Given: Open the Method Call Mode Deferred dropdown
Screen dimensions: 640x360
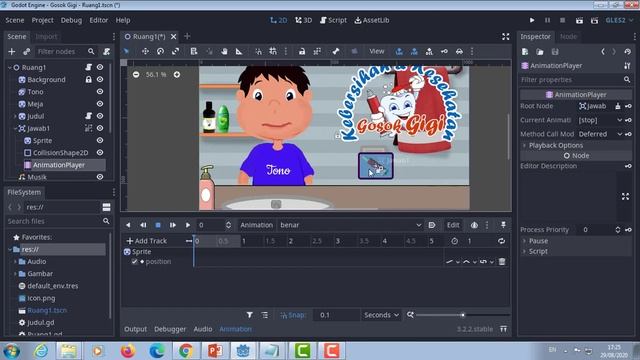Looking at the screenshot, I should tap(600, 134).
